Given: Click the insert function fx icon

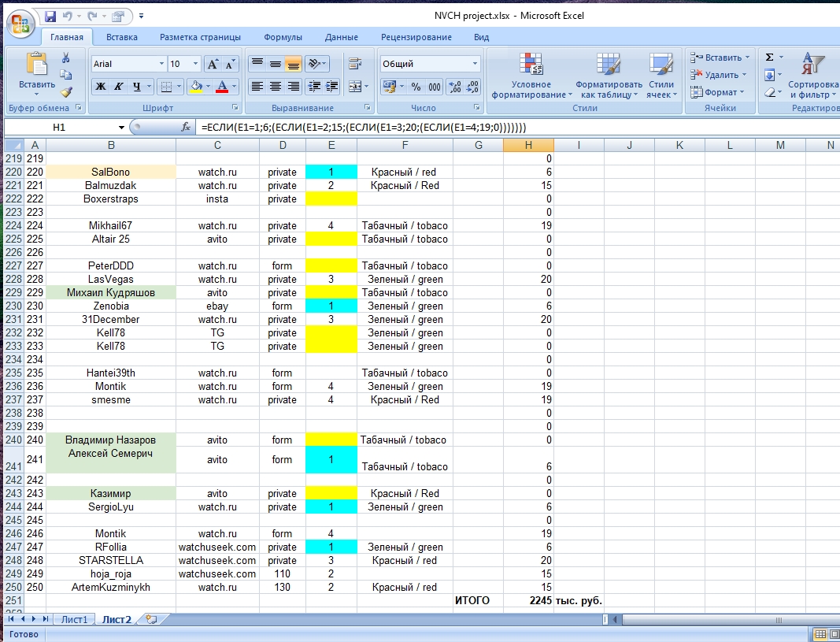Looking at the screenshot, I should pos(187,127).
